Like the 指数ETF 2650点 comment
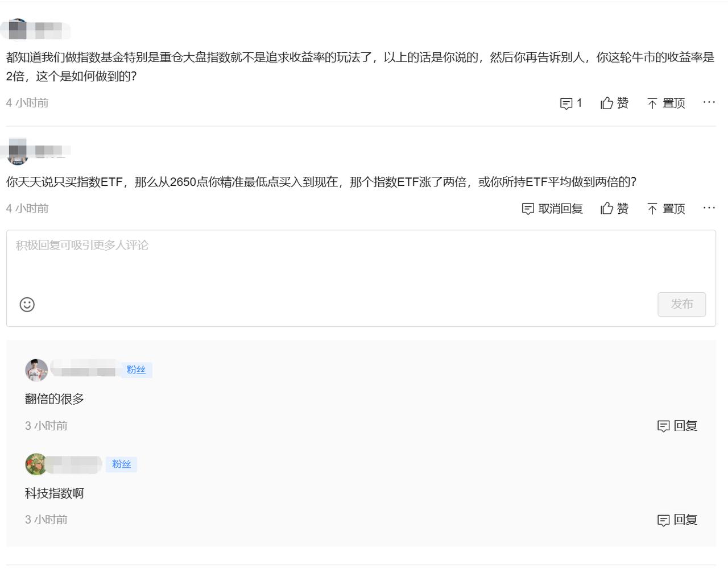Screen dimensions: 728x577 pyautogui.click(x=614, y=209)
